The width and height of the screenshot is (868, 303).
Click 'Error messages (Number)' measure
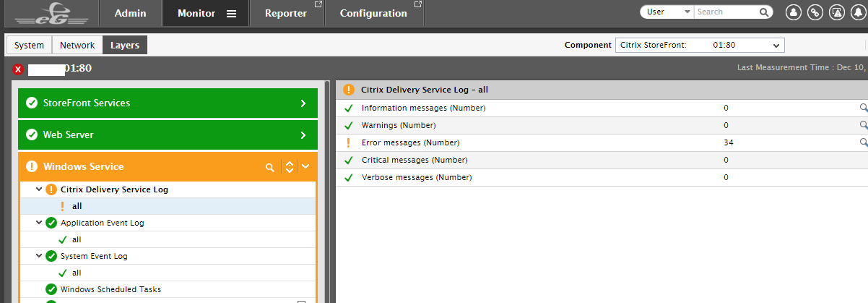coord(410,142)
